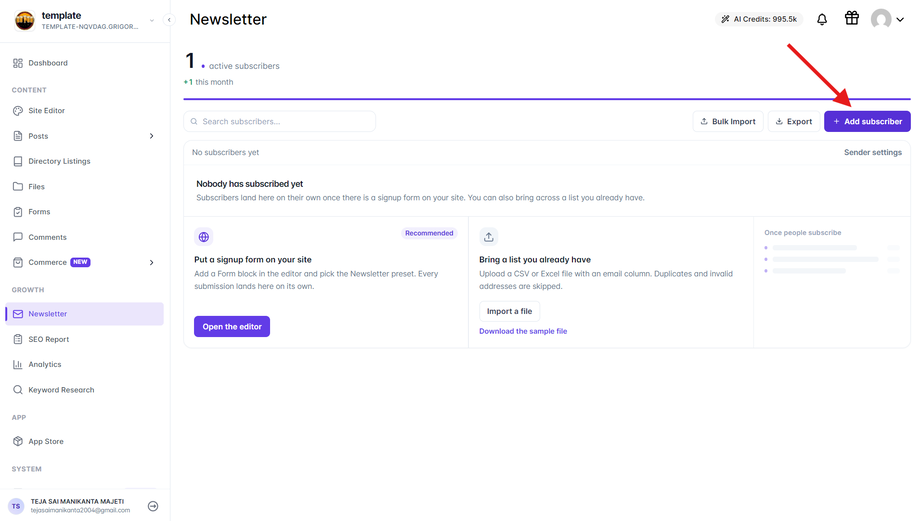Click the template site logo avatar
This screenshot has width=920, height=521.
[x=25, y=21]
